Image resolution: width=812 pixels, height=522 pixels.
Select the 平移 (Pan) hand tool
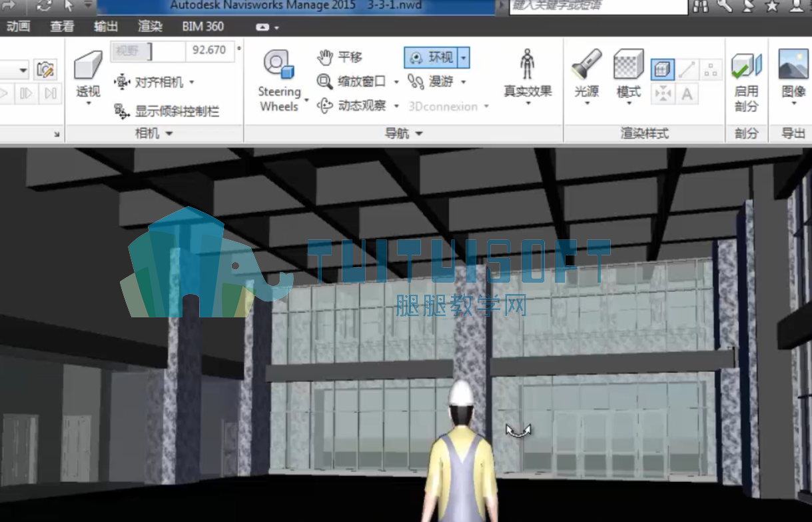(340, 57)
